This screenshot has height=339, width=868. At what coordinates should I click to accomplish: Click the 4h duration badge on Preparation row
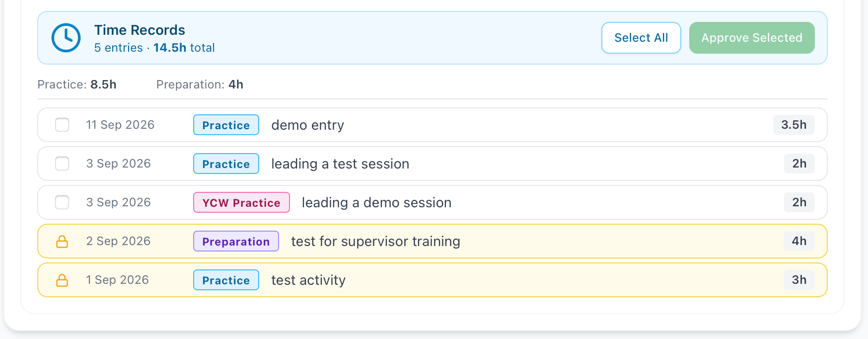click(799, 241)
